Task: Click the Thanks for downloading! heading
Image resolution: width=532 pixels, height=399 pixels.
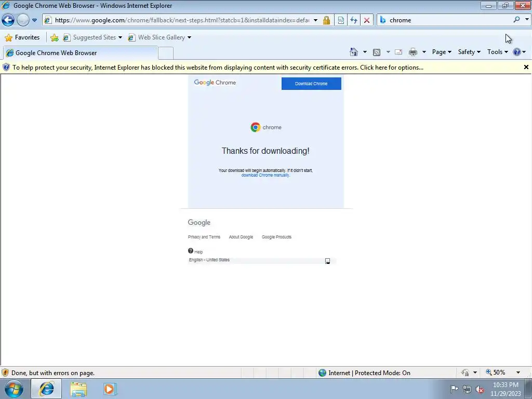Action: click(x=265, y=151)
